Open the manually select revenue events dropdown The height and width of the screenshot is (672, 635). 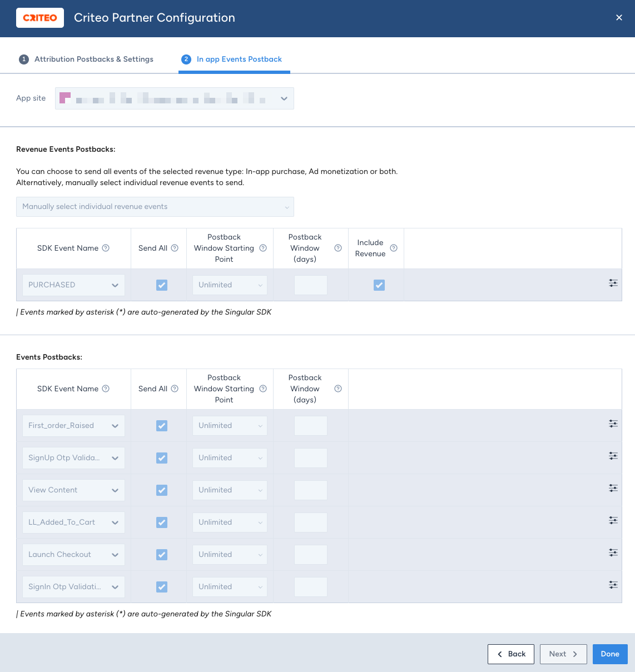155,207
